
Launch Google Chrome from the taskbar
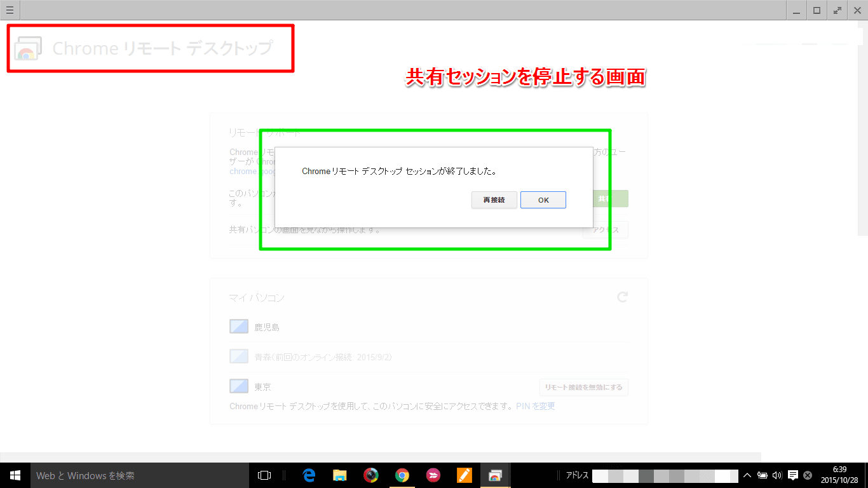[402, 475]
